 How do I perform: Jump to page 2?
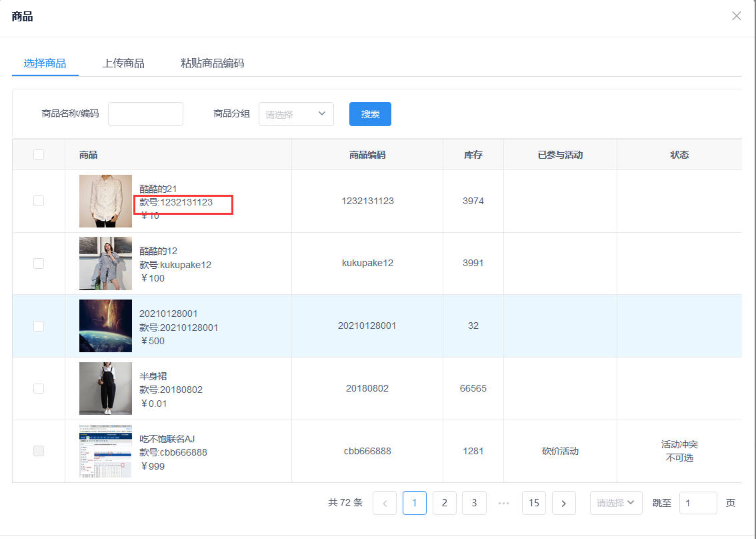point(445,503)
